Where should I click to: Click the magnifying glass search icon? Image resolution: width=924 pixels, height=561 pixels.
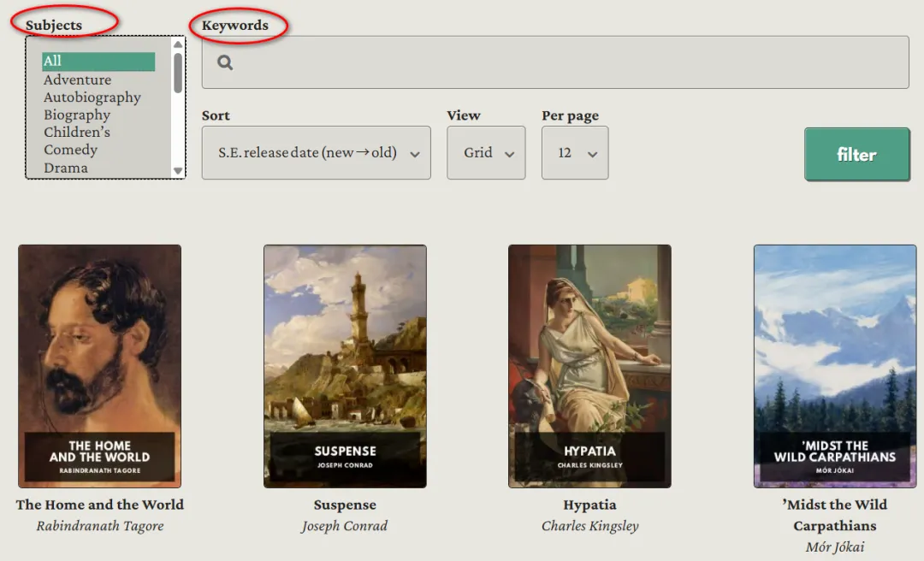[x=224, y=62]
